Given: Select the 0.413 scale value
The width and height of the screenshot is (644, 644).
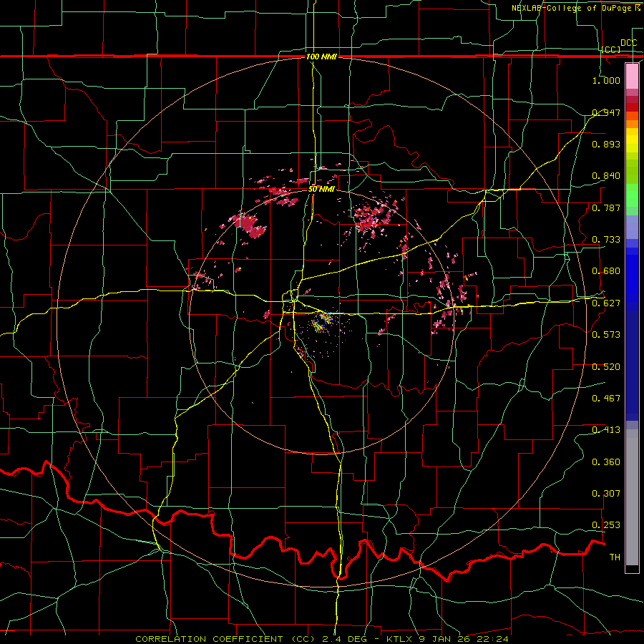Looking at the screenshot, I should tap(606, 430).
